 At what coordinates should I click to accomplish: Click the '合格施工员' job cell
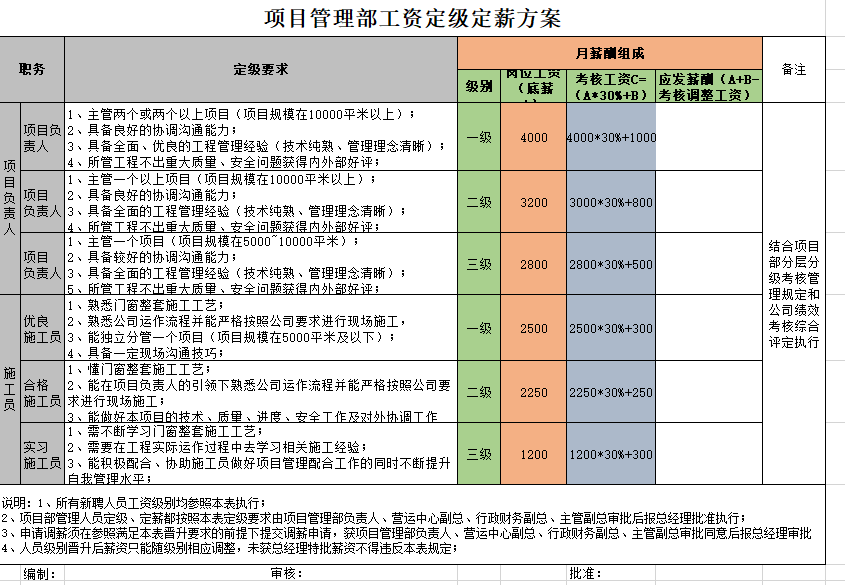click(x=42, y=392)
